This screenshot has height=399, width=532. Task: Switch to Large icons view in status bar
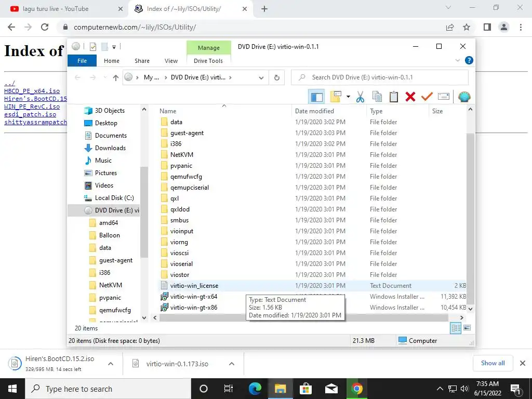pos(467,328)
